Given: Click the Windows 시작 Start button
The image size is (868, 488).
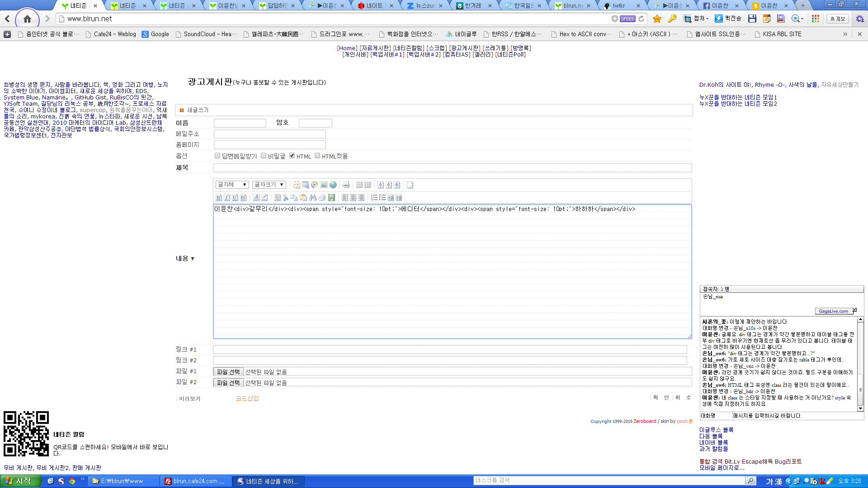Looking at the screenshot, I should (20, 481).
